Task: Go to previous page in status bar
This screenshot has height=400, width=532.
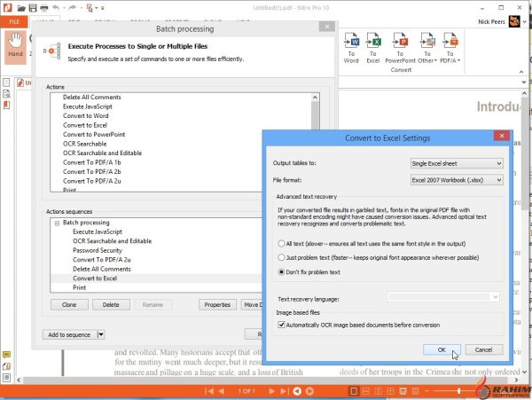Action: point(221,391)
